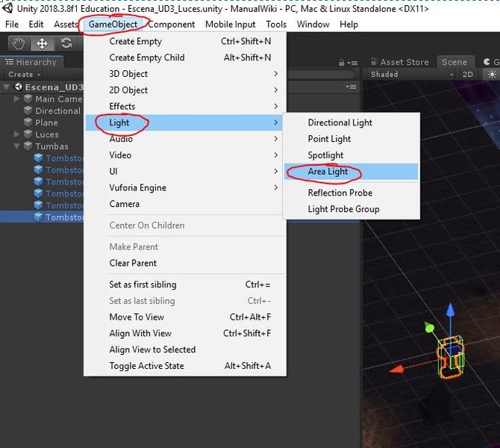The image size is (500, 448).
Task: Click the Luces object cube icon
Action: tap(28, 134)
